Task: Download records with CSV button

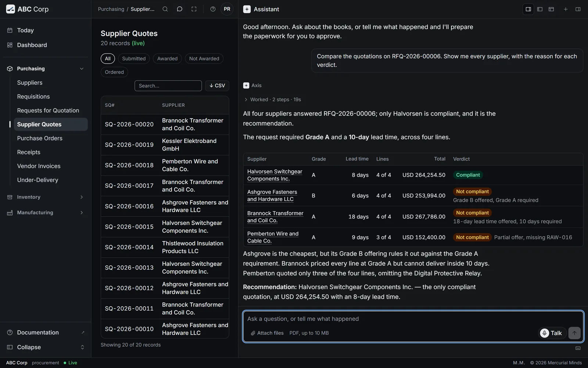Action: click(217, 86)
